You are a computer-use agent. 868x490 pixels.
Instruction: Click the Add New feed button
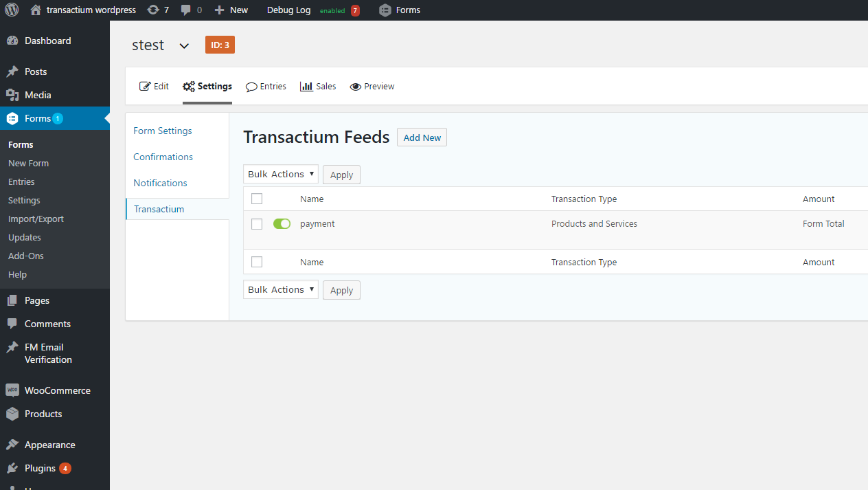click(x=422, y=137)
